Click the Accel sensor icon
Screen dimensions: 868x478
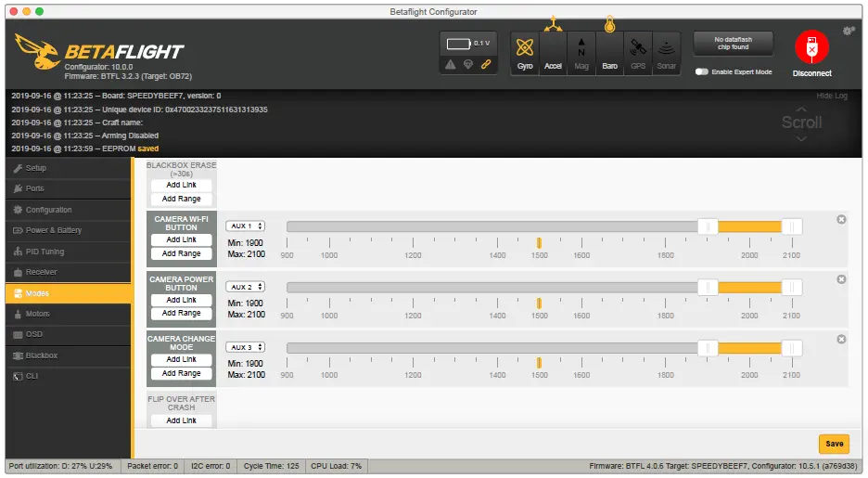[553, 53]
